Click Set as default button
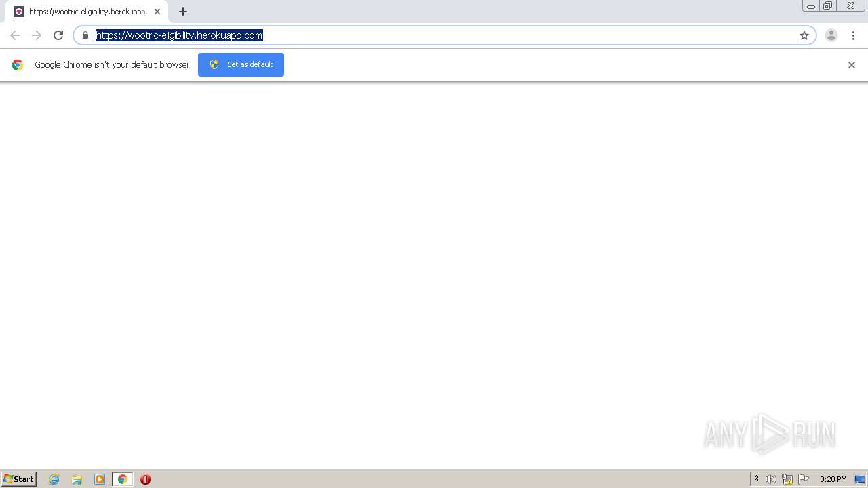 click(241, 64)
